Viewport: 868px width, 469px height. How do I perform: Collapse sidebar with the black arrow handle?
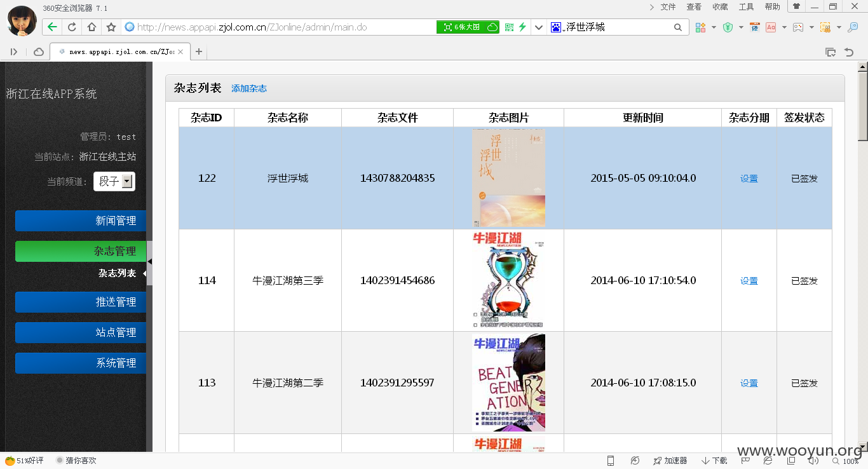click(x=149, y=262)
